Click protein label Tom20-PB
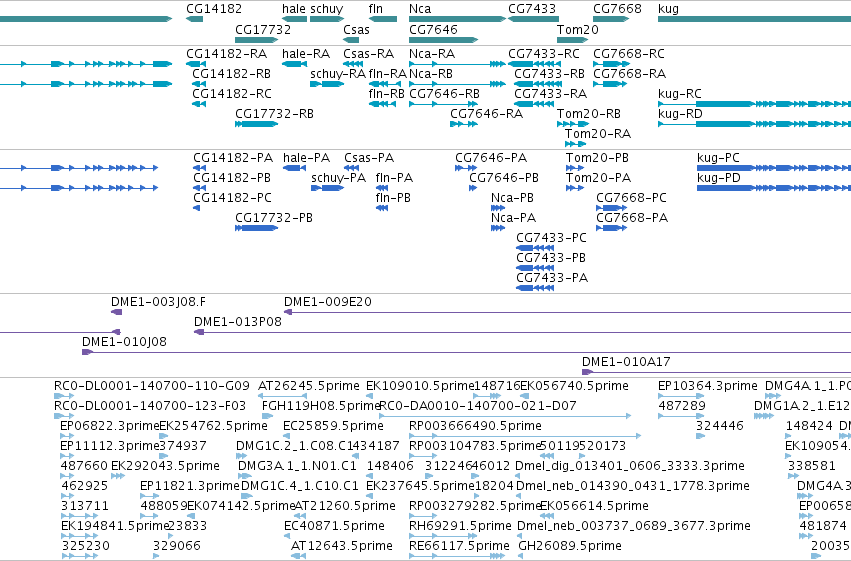 tap(597, 158)
